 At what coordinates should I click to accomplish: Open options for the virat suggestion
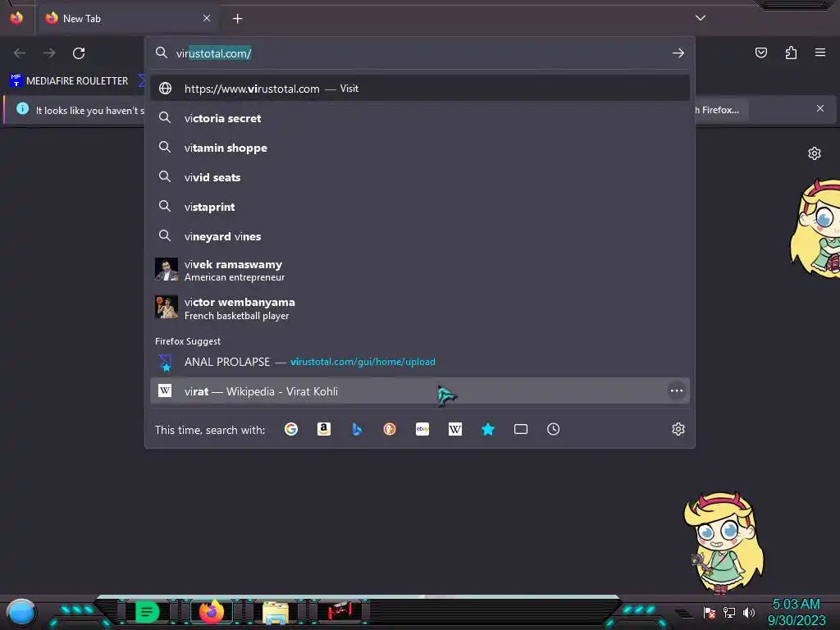pos(677,390)
